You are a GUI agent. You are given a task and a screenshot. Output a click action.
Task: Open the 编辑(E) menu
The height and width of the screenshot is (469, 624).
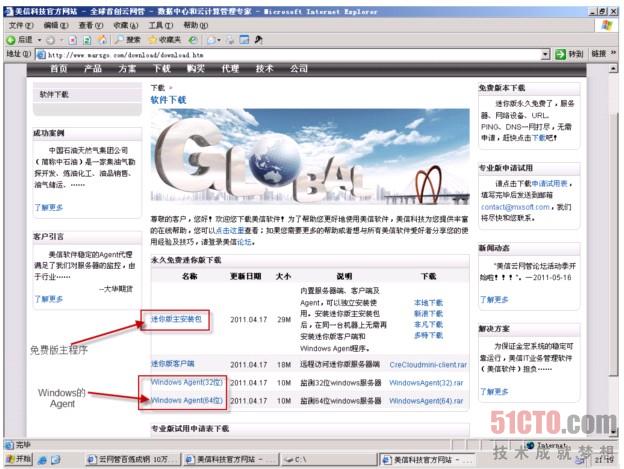click(56, 25)
